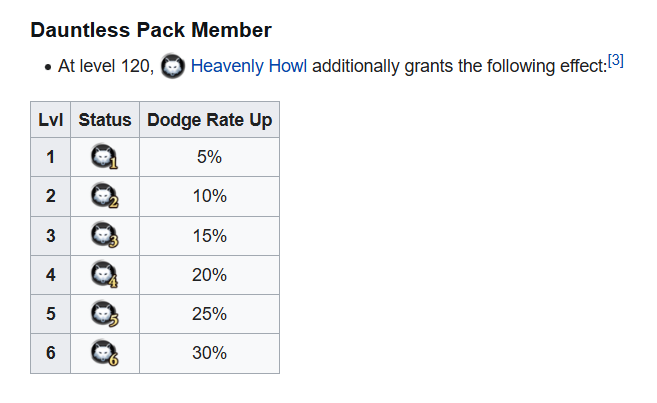Viewport: 657px width, 403px height.
Task: Click the level 3 wolf status icon
Action: [105, 235]
